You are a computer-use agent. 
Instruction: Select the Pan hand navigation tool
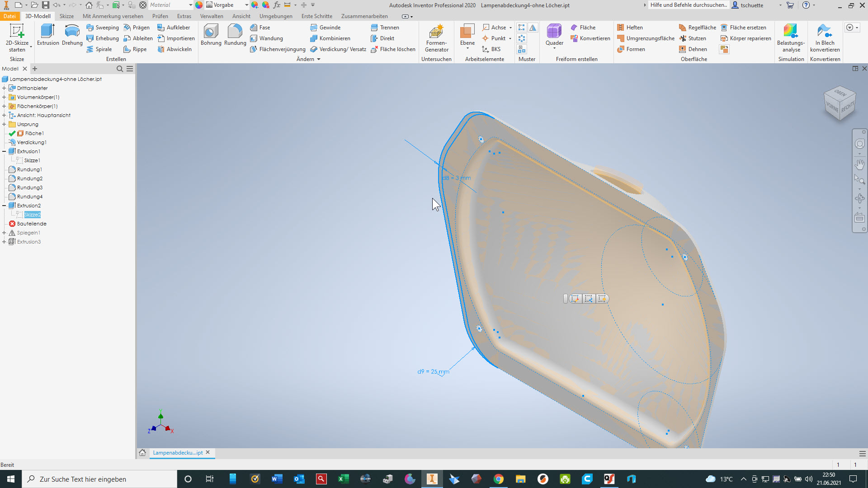tap(860, 164)
